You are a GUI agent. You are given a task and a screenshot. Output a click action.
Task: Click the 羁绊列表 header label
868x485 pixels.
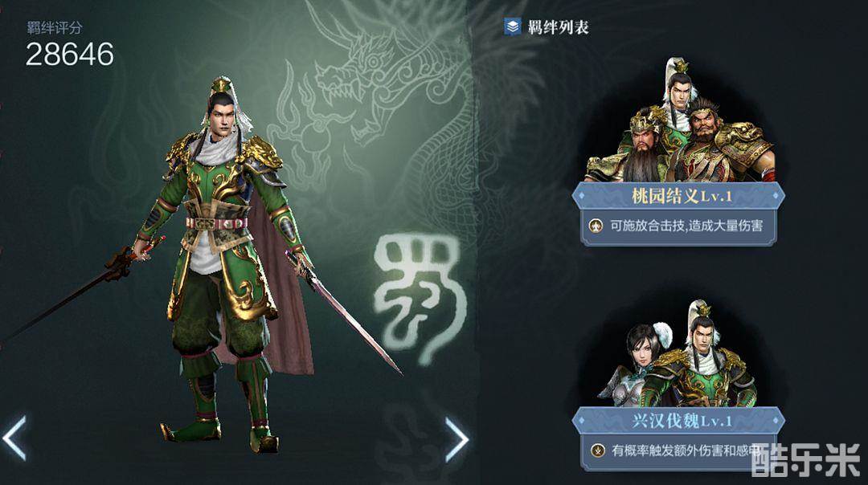(x=558, y=26)
